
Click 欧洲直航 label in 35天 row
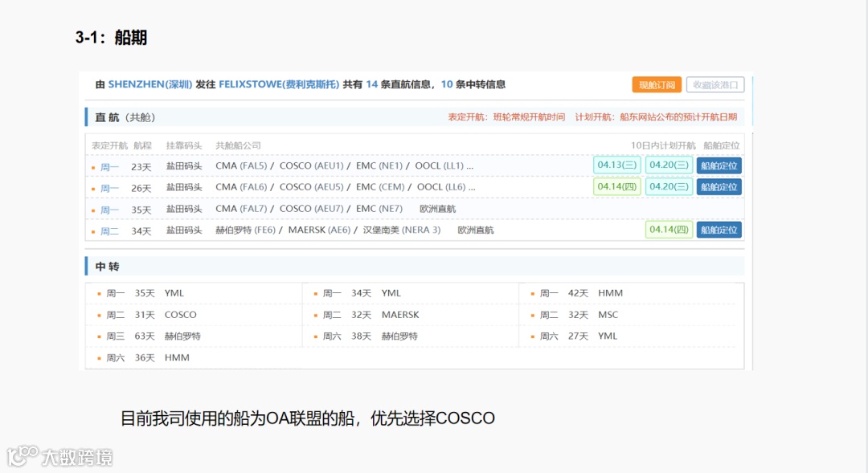(x=437, y=209)
